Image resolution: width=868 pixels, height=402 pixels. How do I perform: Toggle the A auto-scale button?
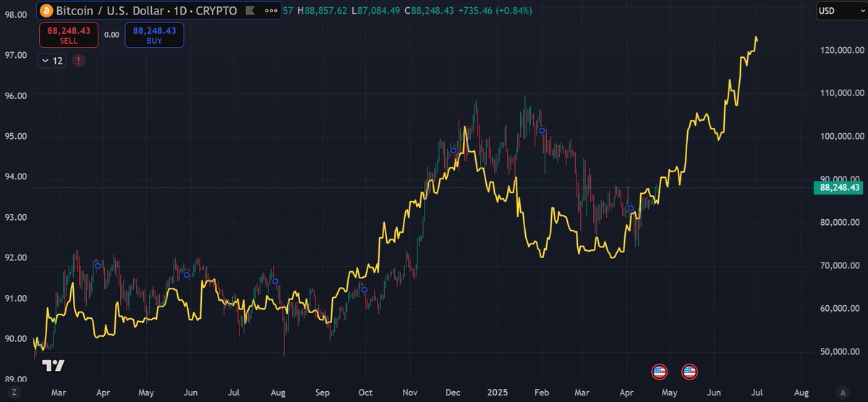click(841, 392)
